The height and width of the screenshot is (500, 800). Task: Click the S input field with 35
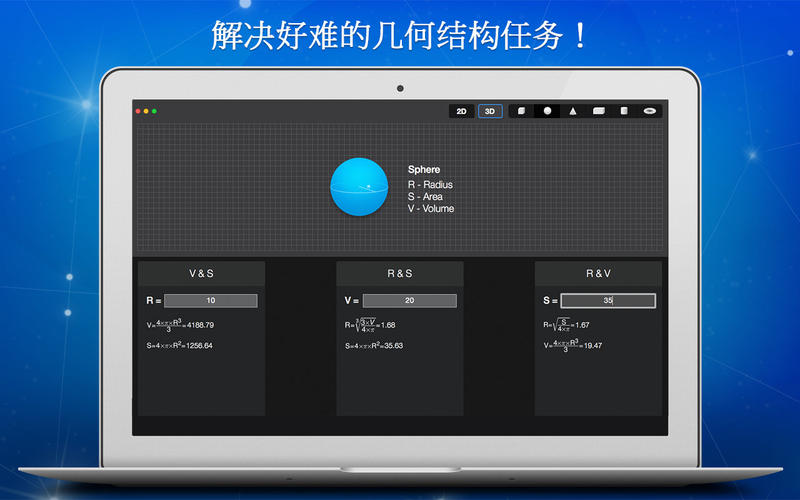tap(608, 301)
